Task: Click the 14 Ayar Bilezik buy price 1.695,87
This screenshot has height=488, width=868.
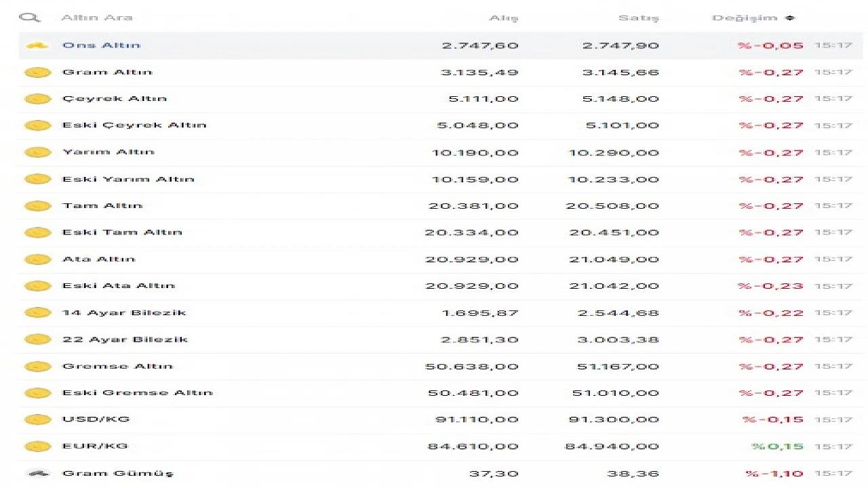Action: (480, 313)
